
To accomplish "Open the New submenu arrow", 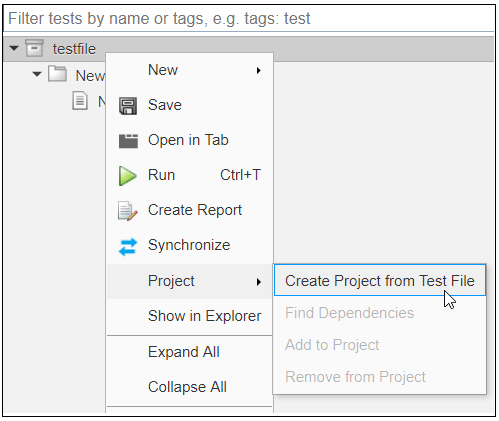I will click(x=259, y=70).
